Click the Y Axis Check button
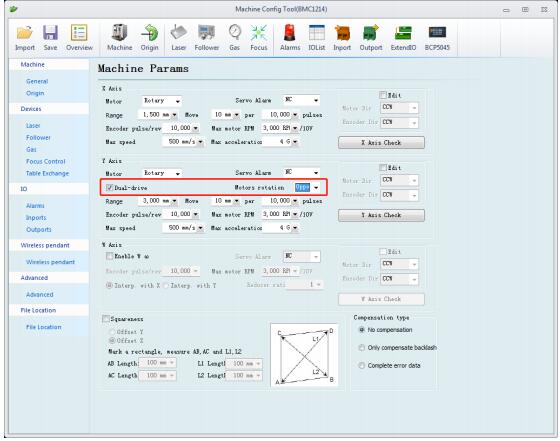 coord(381,215)
